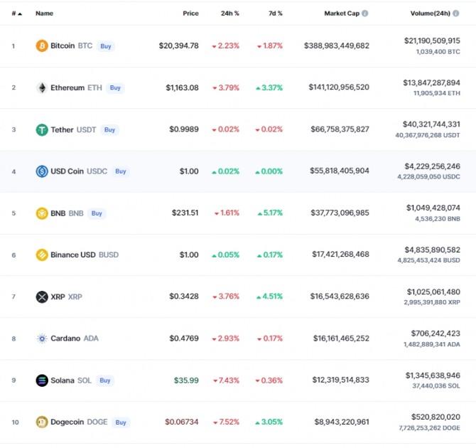476x448 pixels.
Task: Click the Tether logo icon
Action: [42, 130]
